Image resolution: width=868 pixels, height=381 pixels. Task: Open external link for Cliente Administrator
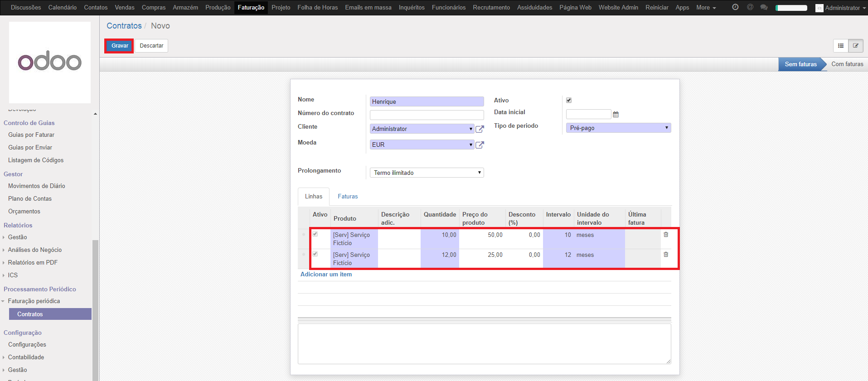coord(480,129)
